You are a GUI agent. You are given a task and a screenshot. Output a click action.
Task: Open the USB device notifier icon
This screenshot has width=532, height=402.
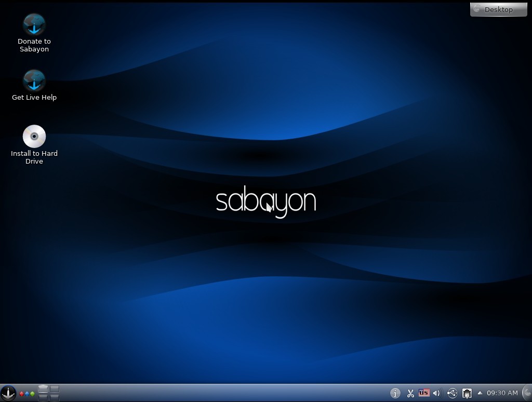coord(453,393)
